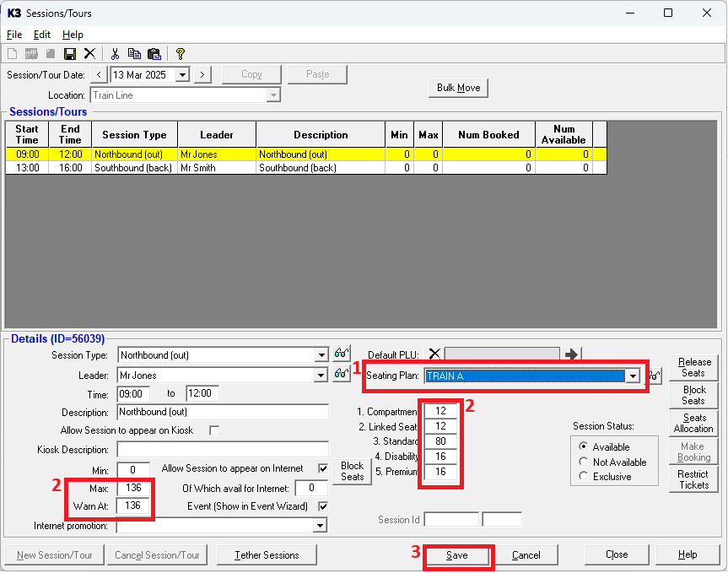Click the Copy icon in the toolbar
This screenshot has width=728, height=573.
[134, 53]
